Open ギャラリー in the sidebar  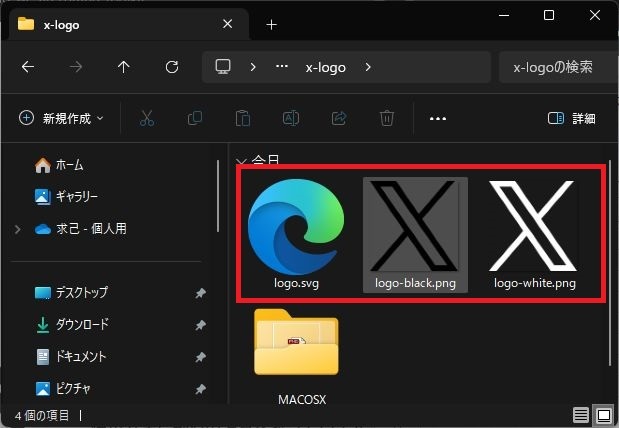tap(66, 196)
